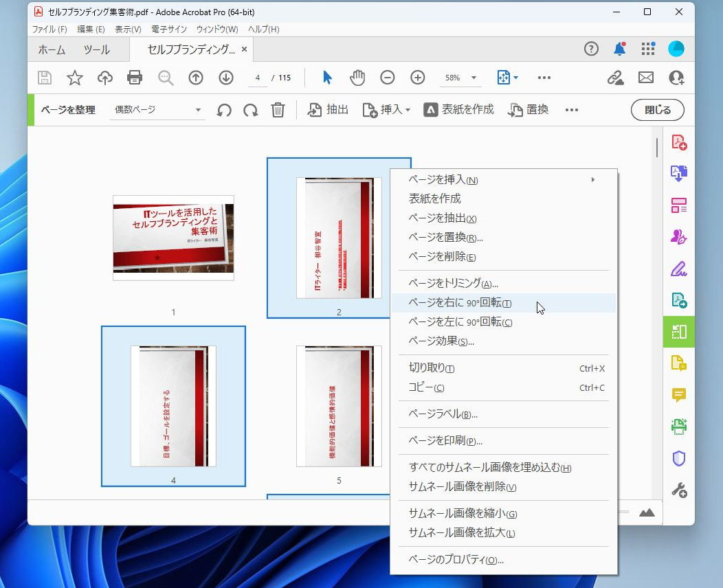Viewport: 723px width, 588px height.
Task: Click the 閉じる button
Action: pos(658,110)
